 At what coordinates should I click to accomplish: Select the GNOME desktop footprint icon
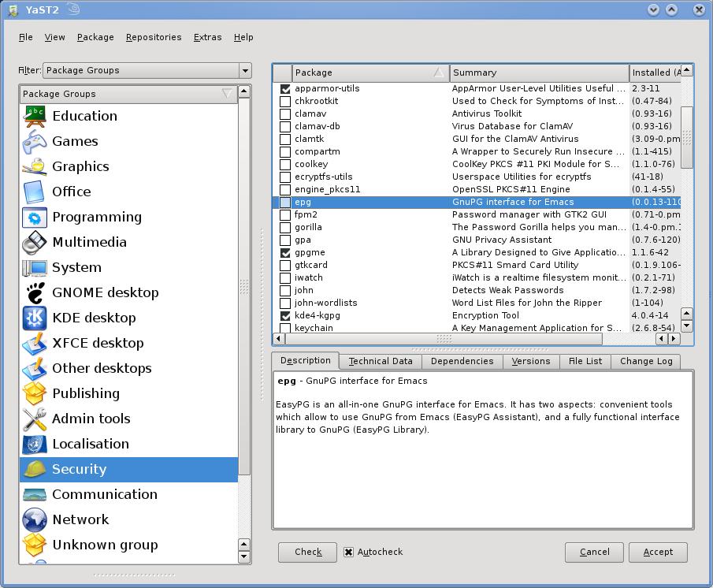point(35,292)
